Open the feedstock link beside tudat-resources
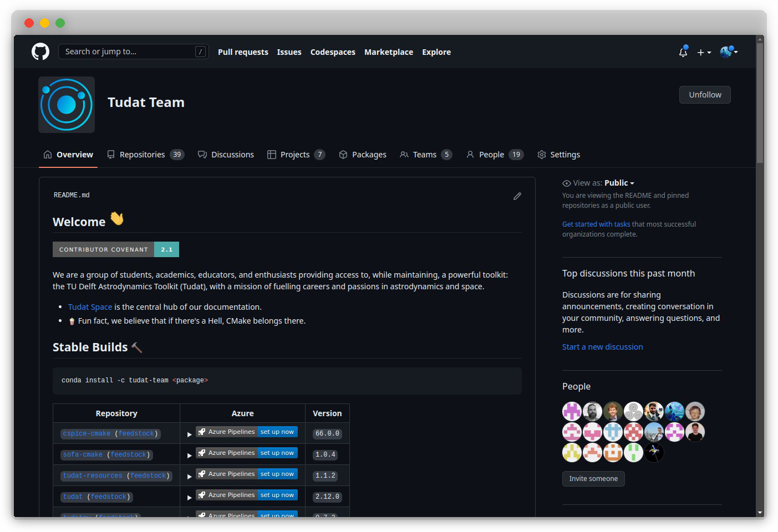The image size is (778, 532). coord(148,476)
